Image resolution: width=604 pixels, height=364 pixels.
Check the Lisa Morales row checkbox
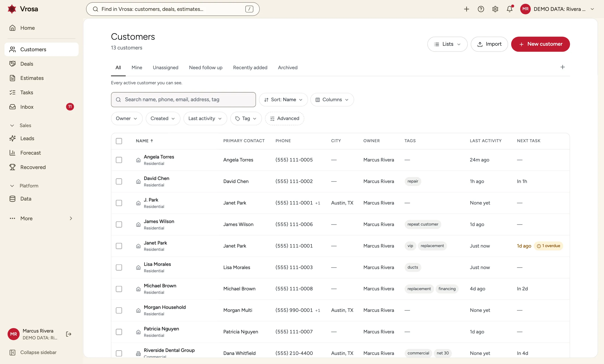[119, 267]
